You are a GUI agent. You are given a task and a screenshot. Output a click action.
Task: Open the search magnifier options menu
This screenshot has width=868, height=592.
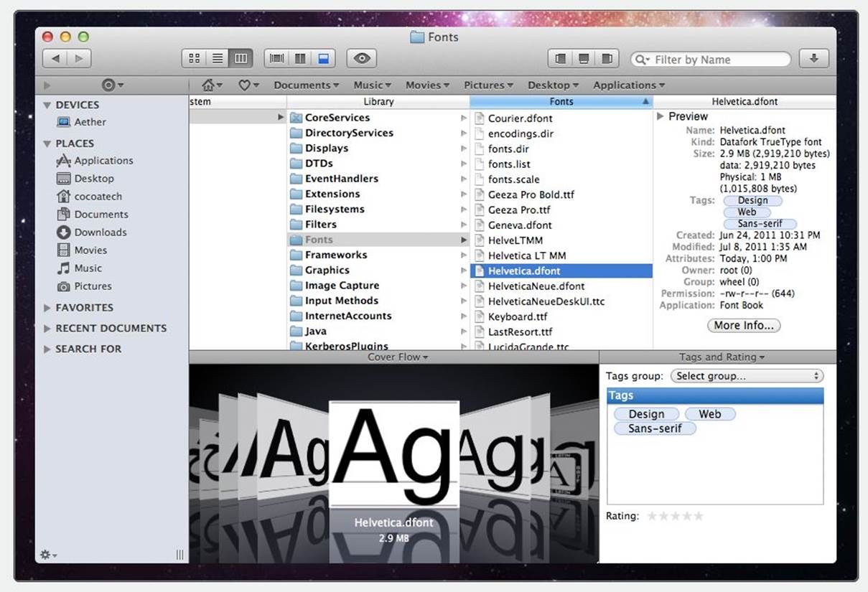[x=641, y=60]
